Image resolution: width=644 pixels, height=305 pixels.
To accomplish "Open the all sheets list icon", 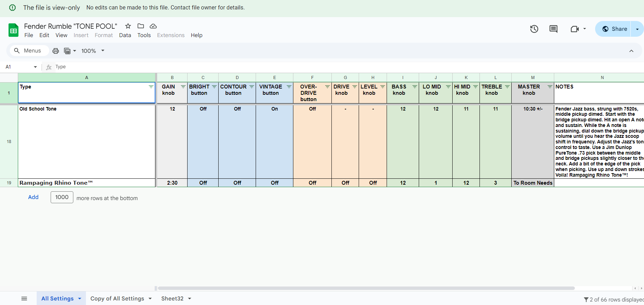I will pos(24,298).
